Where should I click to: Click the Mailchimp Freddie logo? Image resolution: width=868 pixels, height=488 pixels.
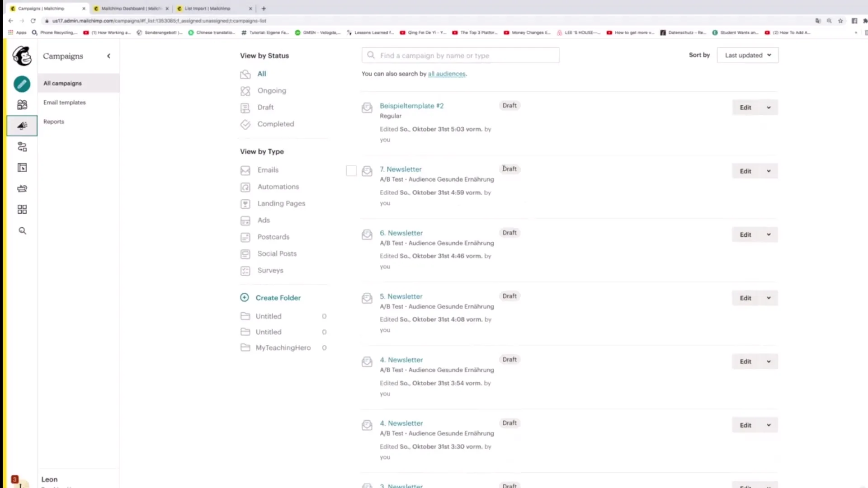coord(22,56)
